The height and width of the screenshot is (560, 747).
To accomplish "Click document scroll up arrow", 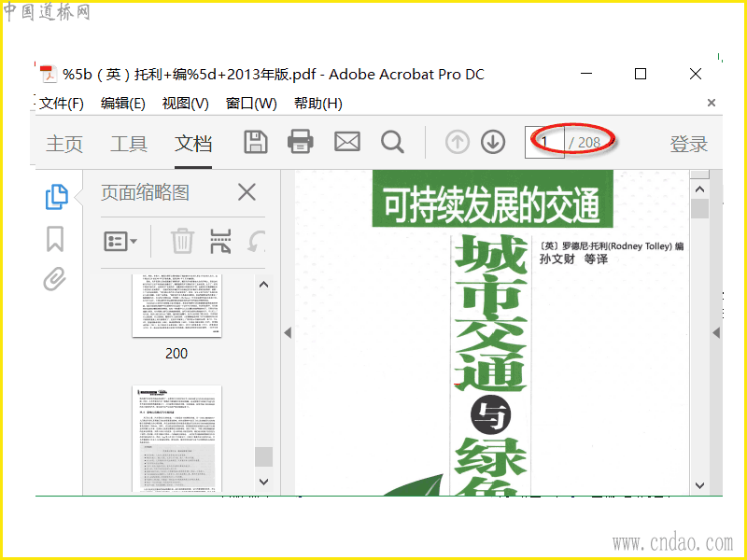I will tap(699, 189).
